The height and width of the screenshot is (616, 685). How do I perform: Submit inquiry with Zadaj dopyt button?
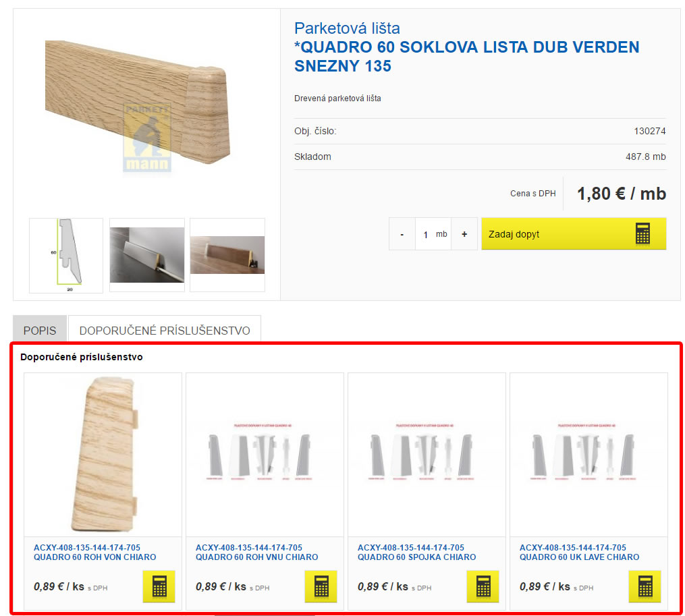point(574,233)
